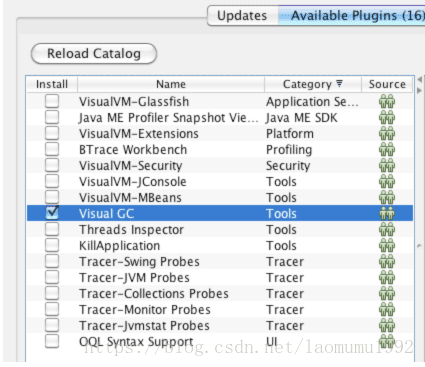Click the source icon for Tracer-Monitor Probes
This screenshot has height=367, width=425.
click(x=387, y=309)
